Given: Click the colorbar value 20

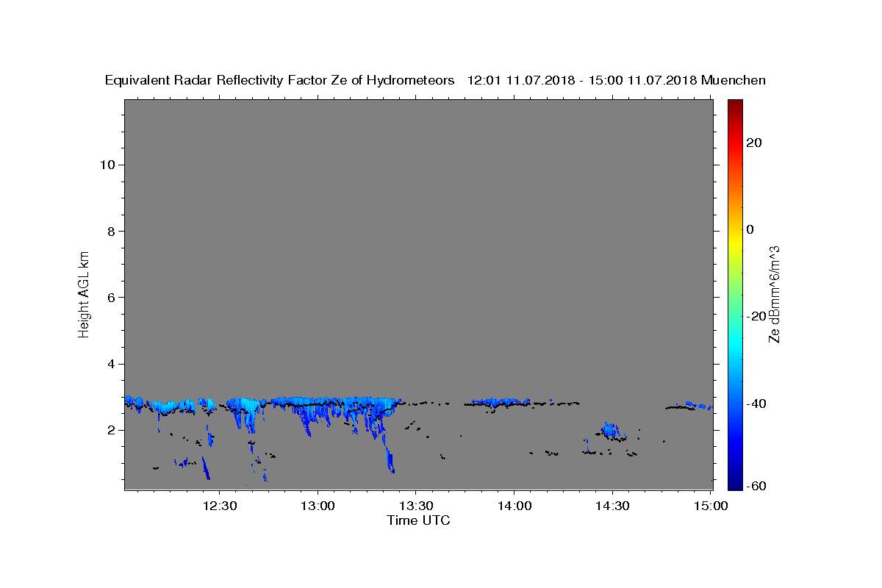Looking at the screenshot, I should (754, 143).
